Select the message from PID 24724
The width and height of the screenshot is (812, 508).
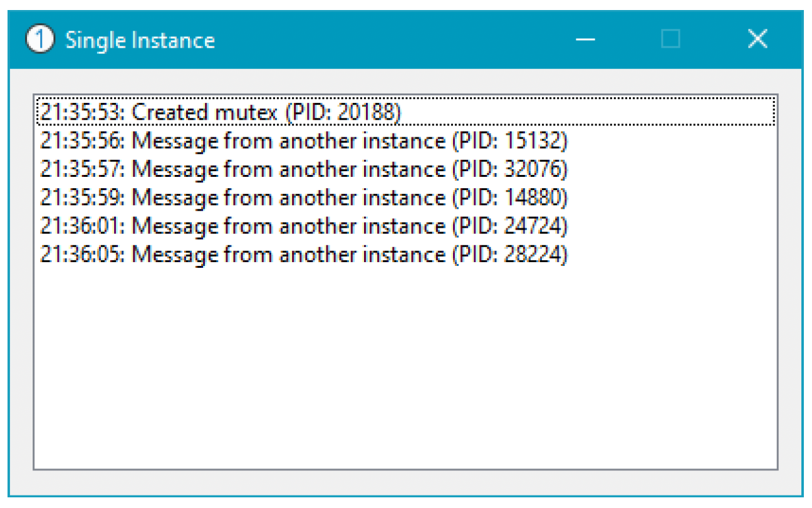pyautogui.click(x=405, y=226)
